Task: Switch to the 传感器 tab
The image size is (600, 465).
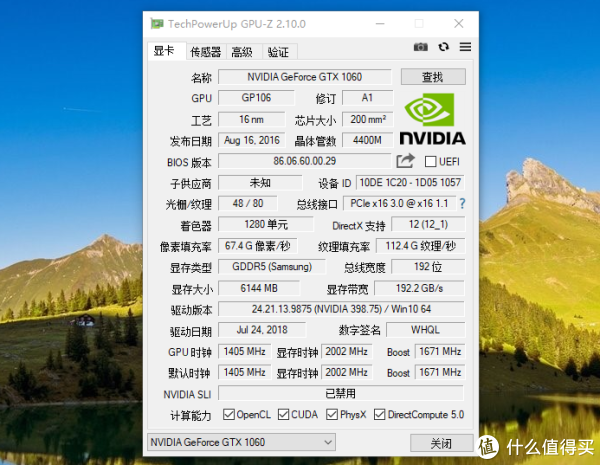Action: (206, 52)
